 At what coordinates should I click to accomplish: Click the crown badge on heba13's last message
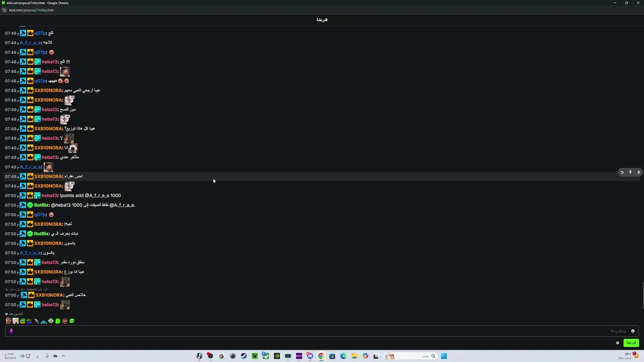click(x=30, y=305)
